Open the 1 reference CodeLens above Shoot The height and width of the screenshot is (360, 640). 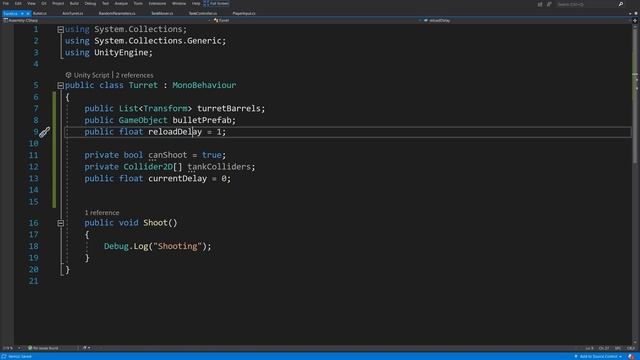(x=102, y=213)
